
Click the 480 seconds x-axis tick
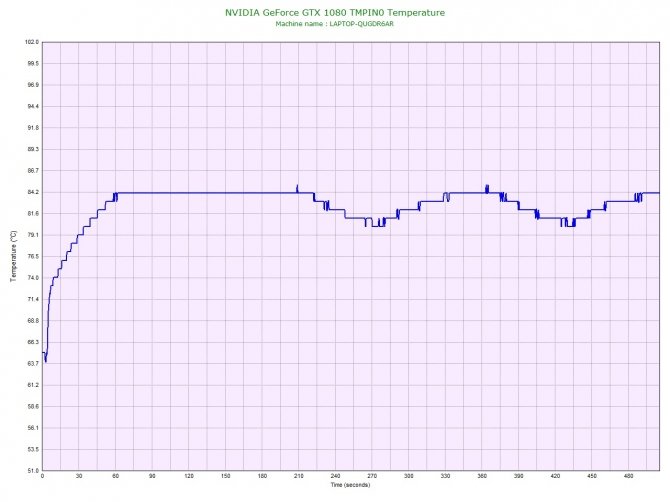pos(629,476)
